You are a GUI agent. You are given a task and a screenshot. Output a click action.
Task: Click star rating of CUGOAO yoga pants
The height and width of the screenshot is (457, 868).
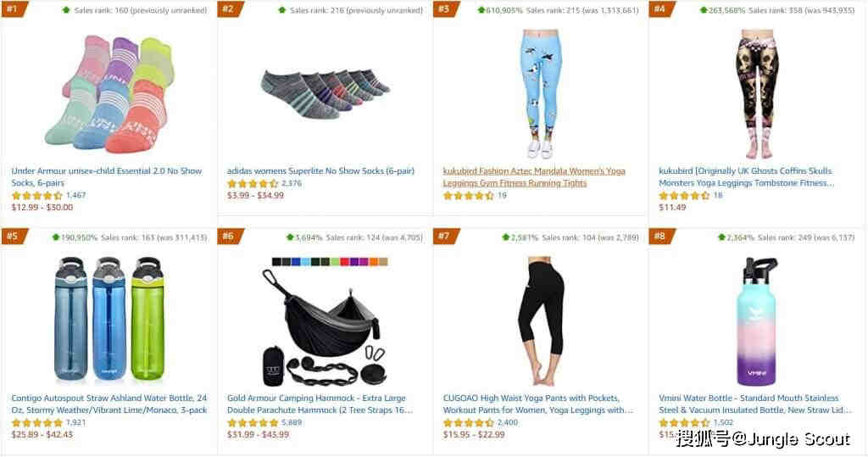pos(468,422)
